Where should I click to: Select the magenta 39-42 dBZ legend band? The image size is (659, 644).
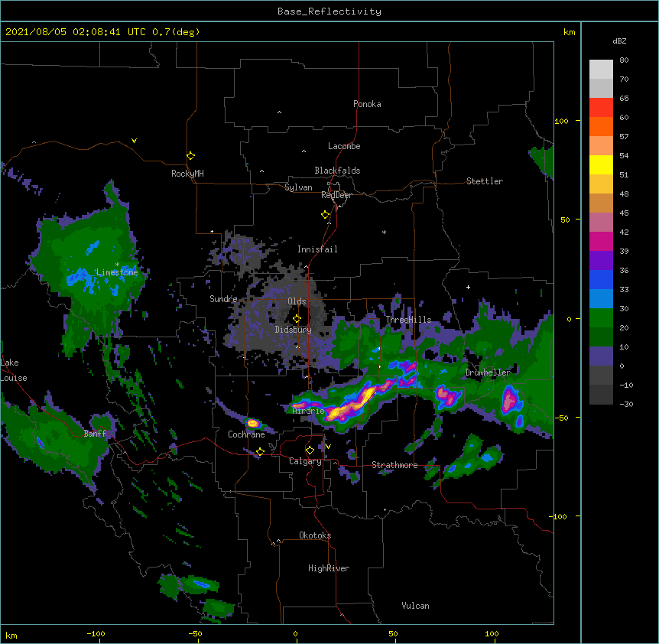click(x=601, y=241)
